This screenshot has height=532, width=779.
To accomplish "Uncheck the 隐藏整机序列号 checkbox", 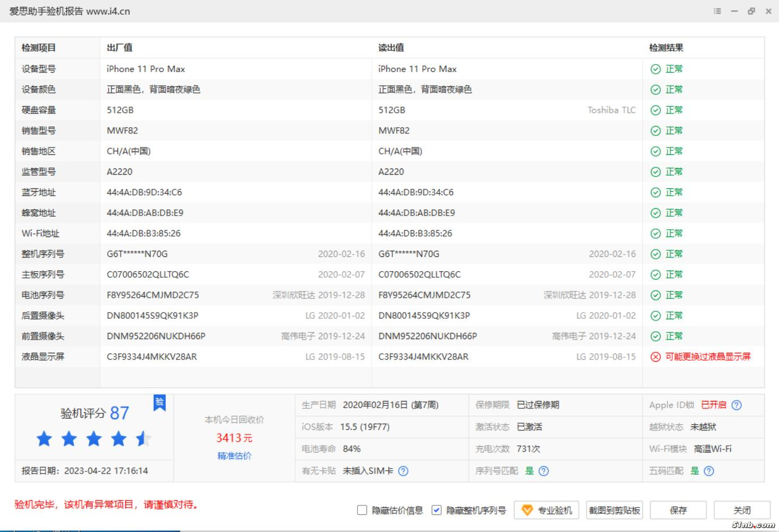I will click(x=436, y=510).
